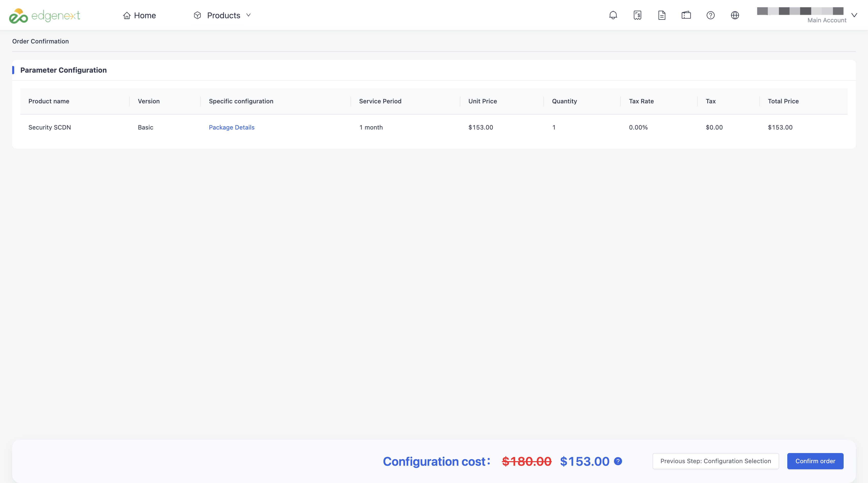Viewport: 868px width, 483px height.
Task: Click the Quantity column header
Action: (x=564, y=101)
